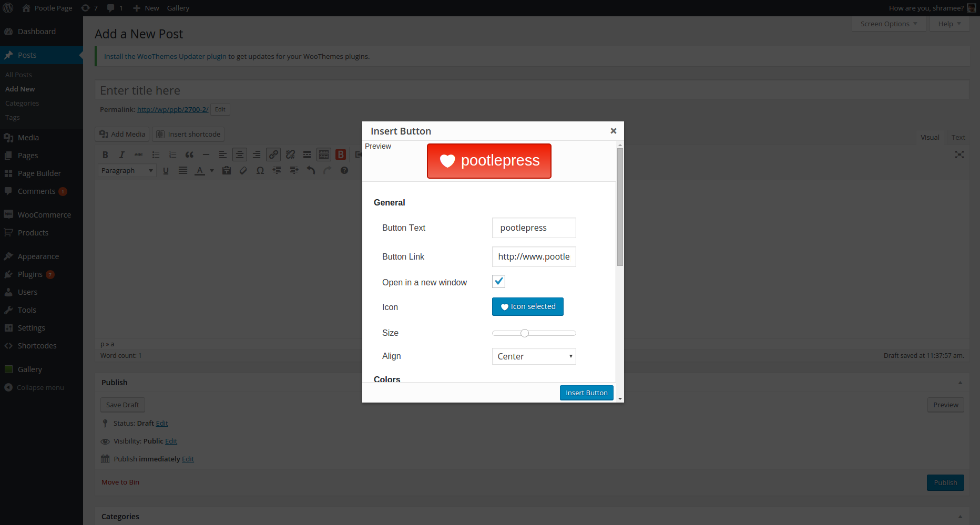Insert a Read More tag
Viewport: 980px width, 525px height.
(307, 155)
